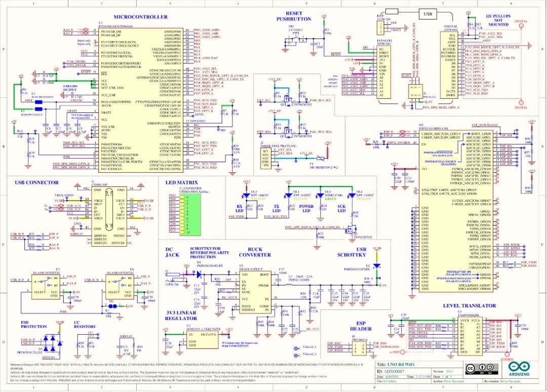Click the USB box at top center
This screenshot has height=392, width=547.
coord(428,14)
